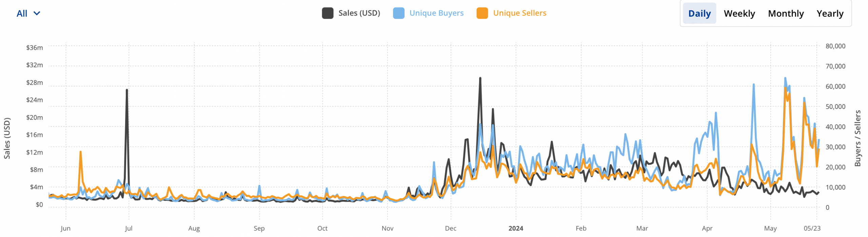The image size is (868, 237).
Task: Click the Buyers / Sellers axis title
Action: [x=857, y=138]
